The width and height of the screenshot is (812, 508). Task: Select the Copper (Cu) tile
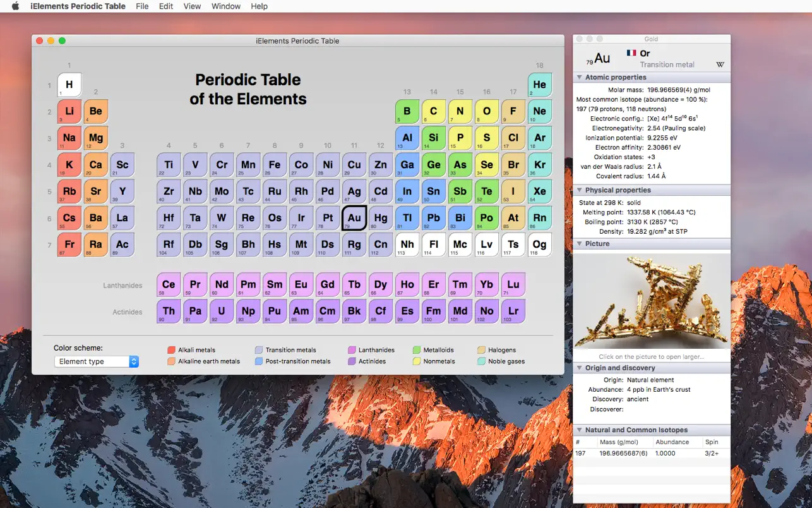tap(354, 164)
